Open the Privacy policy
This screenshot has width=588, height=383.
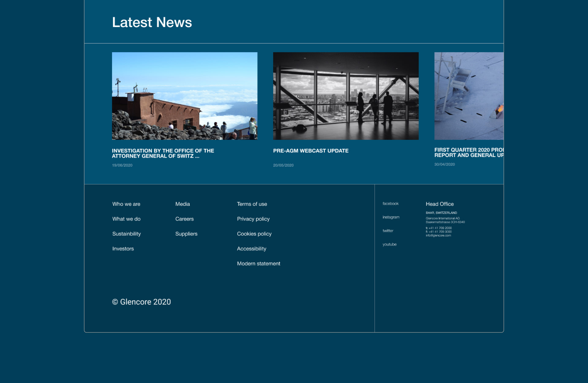coord(253,219)
